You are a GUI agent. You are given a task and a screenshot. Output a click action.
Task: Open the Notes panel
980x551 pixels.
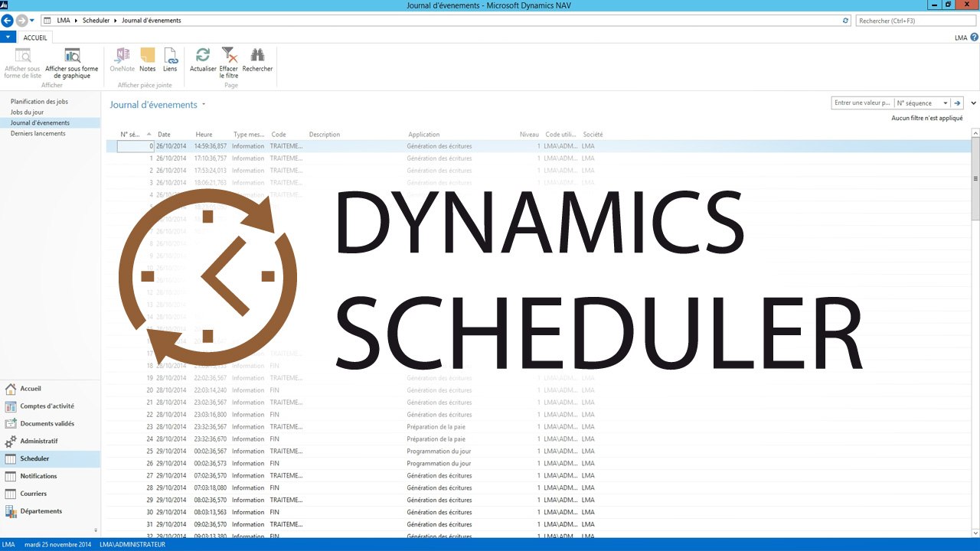point(147,60)
